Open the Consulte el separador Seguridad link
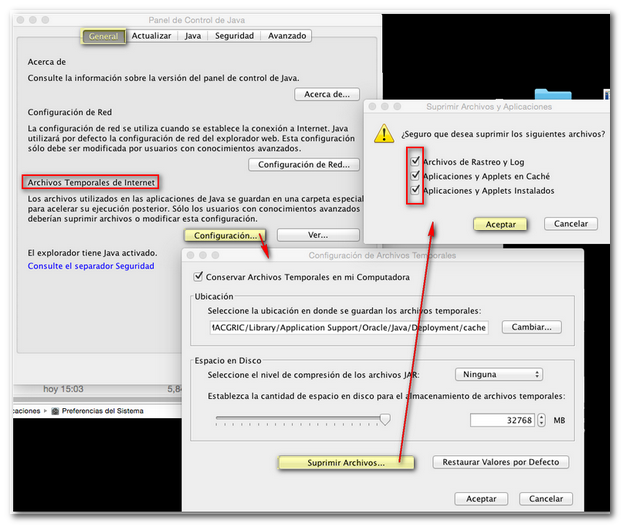Viewport: 621px width, 525px height. coord(91,266)
